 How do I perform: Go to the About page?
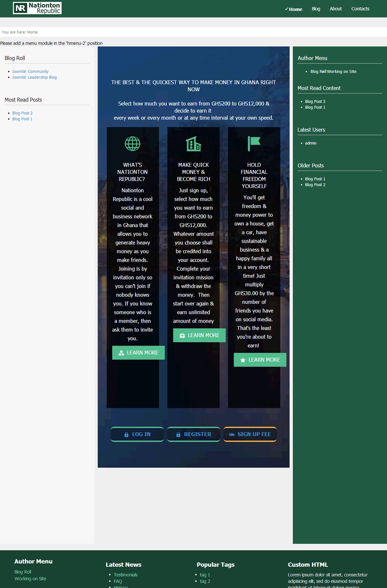(336, 9)
